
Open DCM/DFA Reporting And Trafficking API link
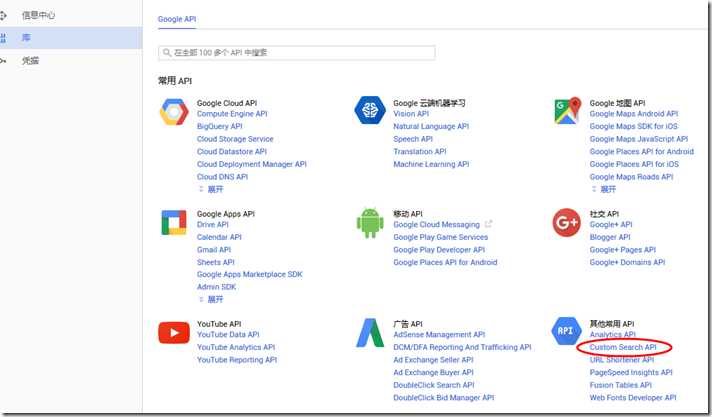coord(462,347)
